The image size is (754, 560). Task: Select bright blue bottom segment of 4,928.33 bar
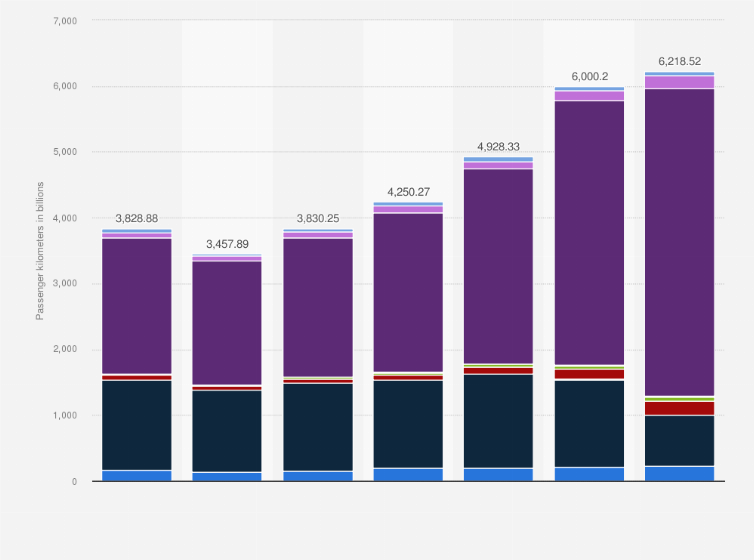click(x=498, y=475)
